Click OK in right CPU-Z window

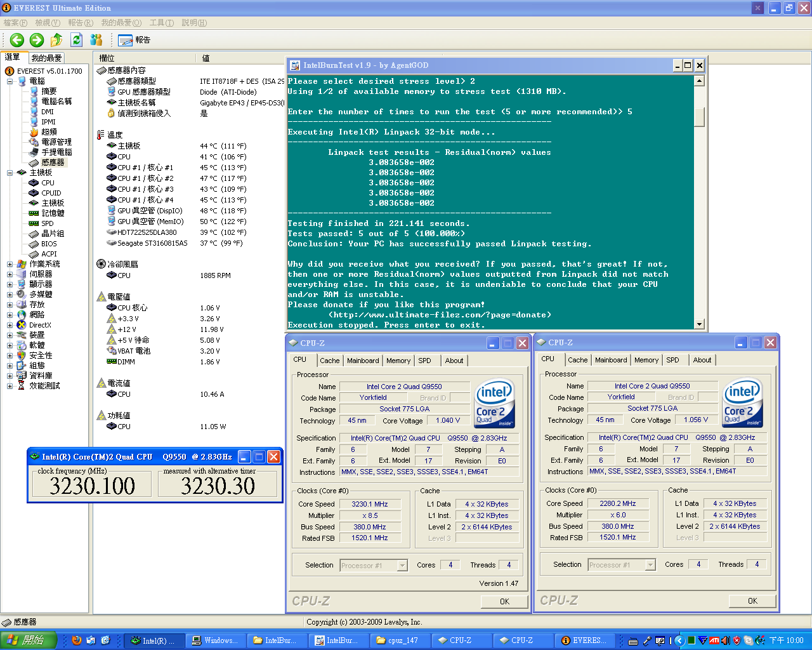pyautogui.click(x=752, y=600)
